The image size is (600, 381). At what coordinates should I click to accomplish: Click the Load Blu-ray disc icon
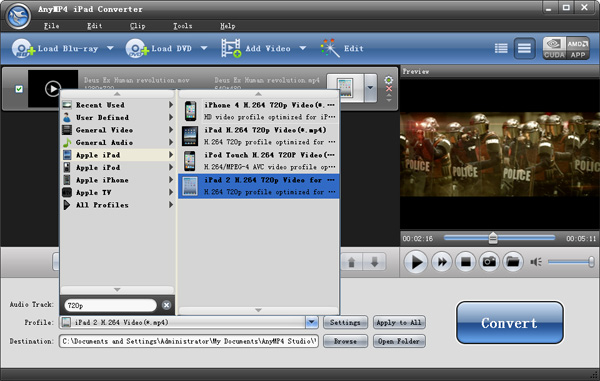coord(22,49)
